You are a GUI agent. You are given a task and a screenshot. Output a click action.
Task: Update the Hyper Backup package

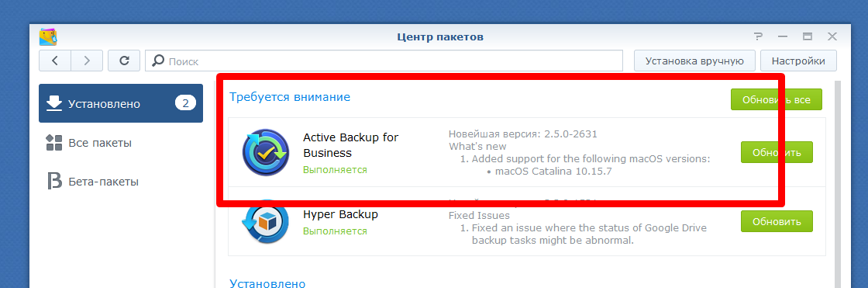(x=777, y=221)
